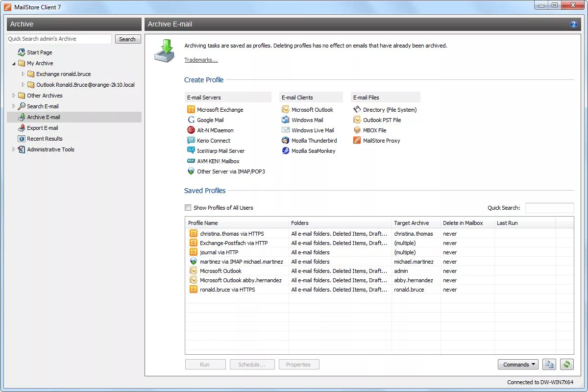This screenshot has width=588, height=392.
Task: Click the Microsoft Exchange profile link text
Action: [x=220, y=110]
